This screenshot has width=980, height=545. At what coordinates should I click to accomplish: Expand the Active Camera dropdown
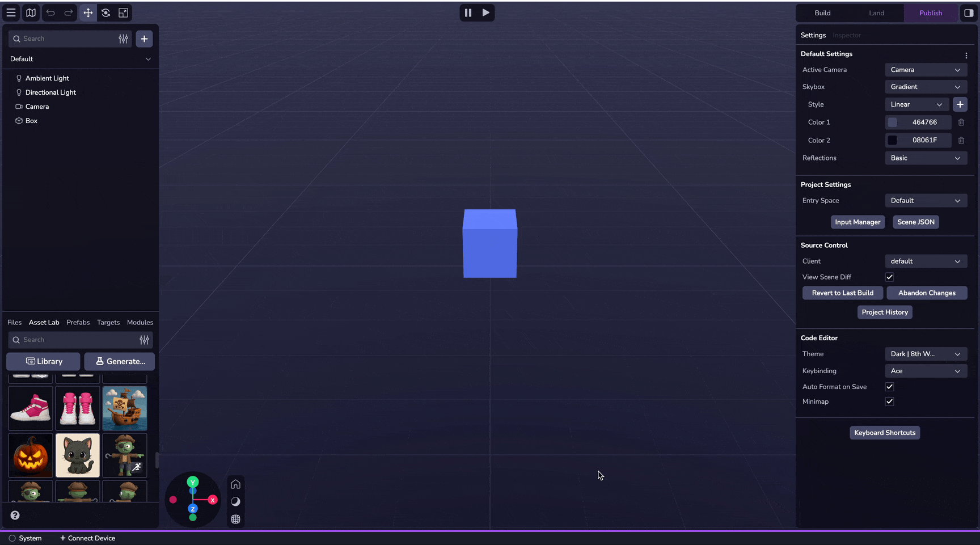(926, 70)
